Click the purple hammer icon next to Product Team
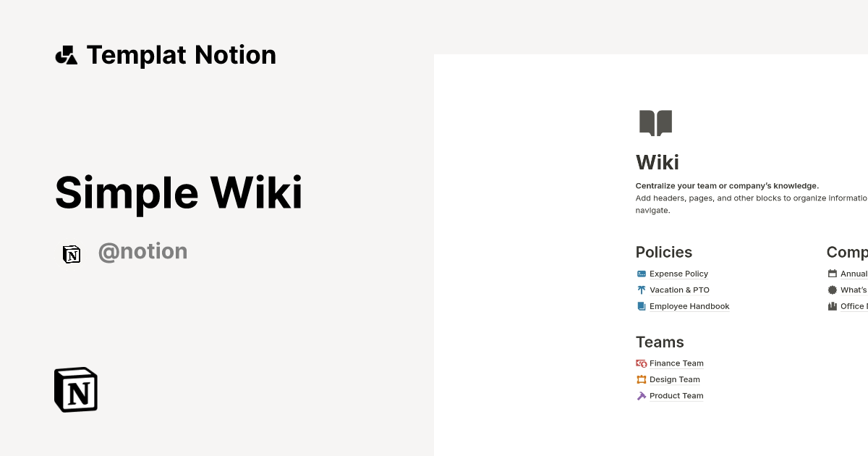Viewport: 868px width, 456px height. pyautogui.click(x=641, y=395)
